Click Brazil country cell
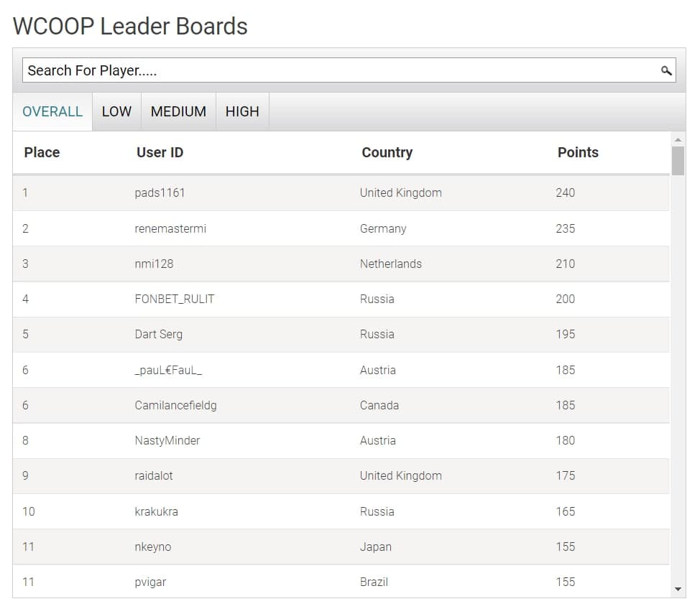700x609 pixels. click(374, 582)
